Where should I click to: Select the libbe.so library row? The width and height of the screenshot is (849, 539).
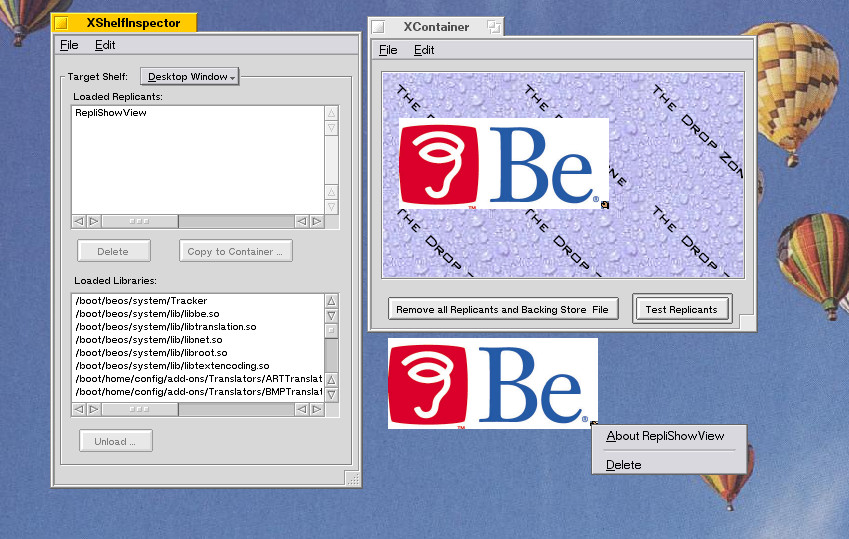click(x=198, y=314)
